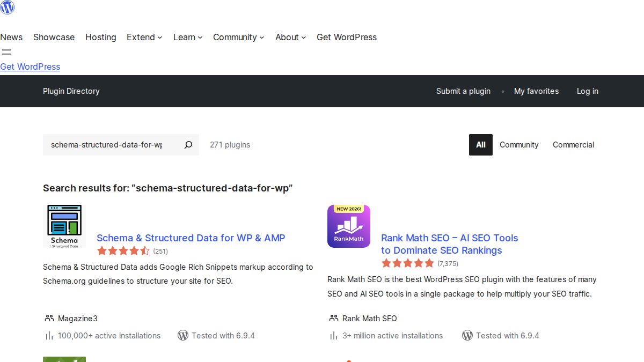Switch to the Community plugins filter tab
Image resolution: width=644 pixels, height=362 pixels.
(519, 145)
